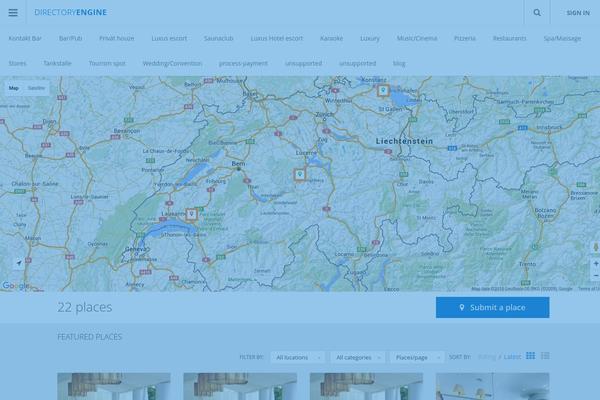Open the Luxus Hotel escort category
This screenshot has width=600, height=400.
[277, 38]
